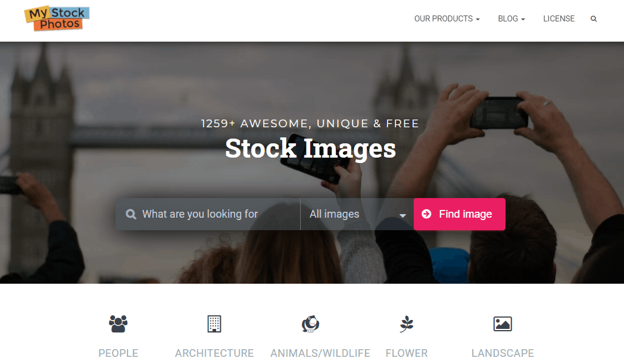The height and width of the screenshot is (364, 624).
Task: Focus the 'What are you looking for' field
Action: click(x=208, y=214)
